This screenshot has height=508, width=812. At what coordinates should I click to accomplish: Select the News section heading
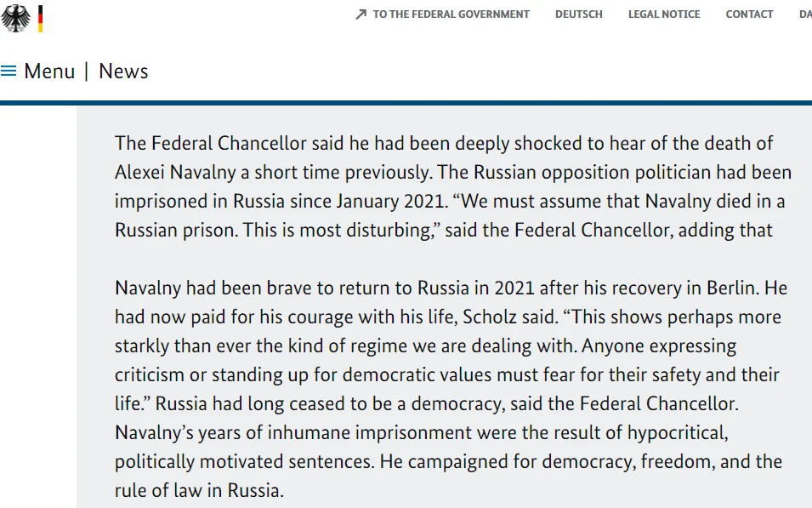(x=123, y=71)
